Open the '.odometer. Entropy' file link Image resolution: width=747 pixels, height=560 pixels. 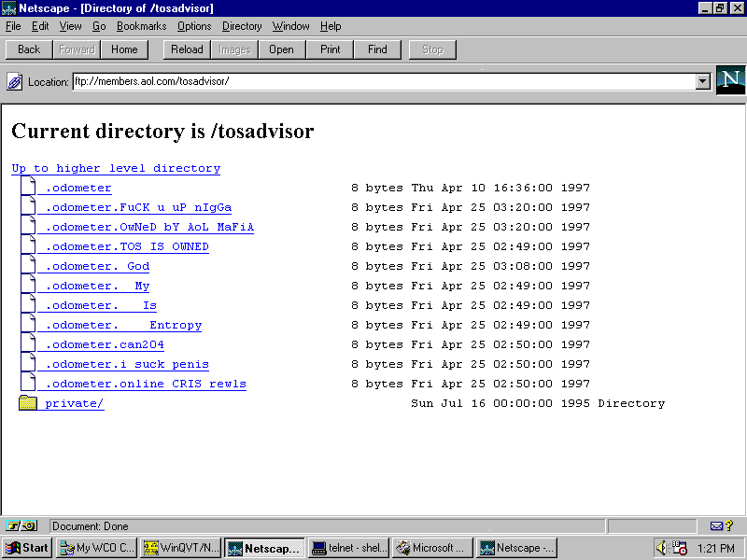coord(123,325)
